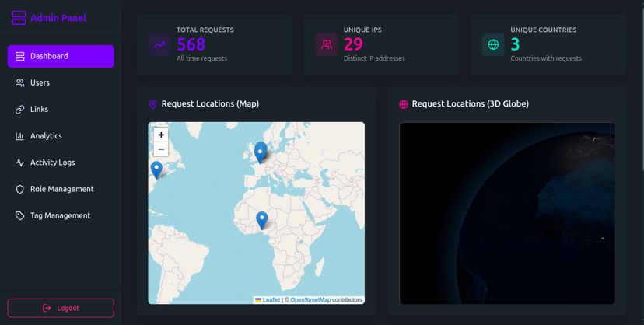Open the Users page
The width and height of the screenshot is (644, 325).
coord(61,83)
